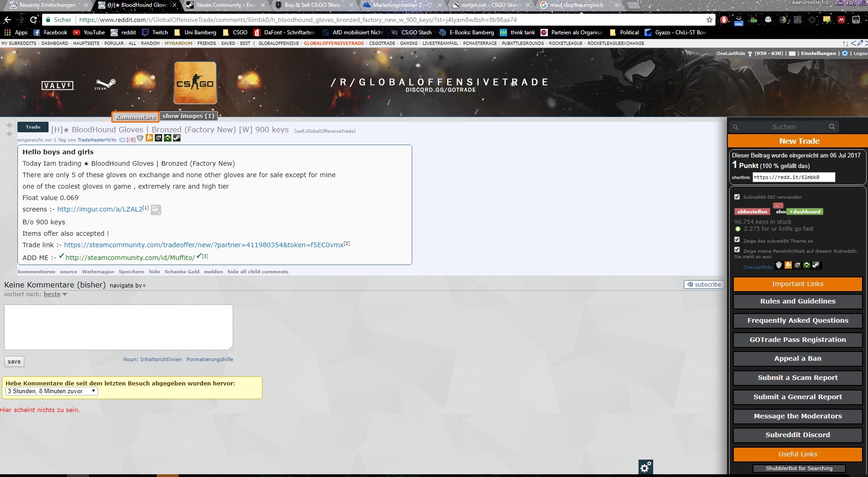Click the browser address bar URL
Screen dimensions: 868x477
pos(298,20)
